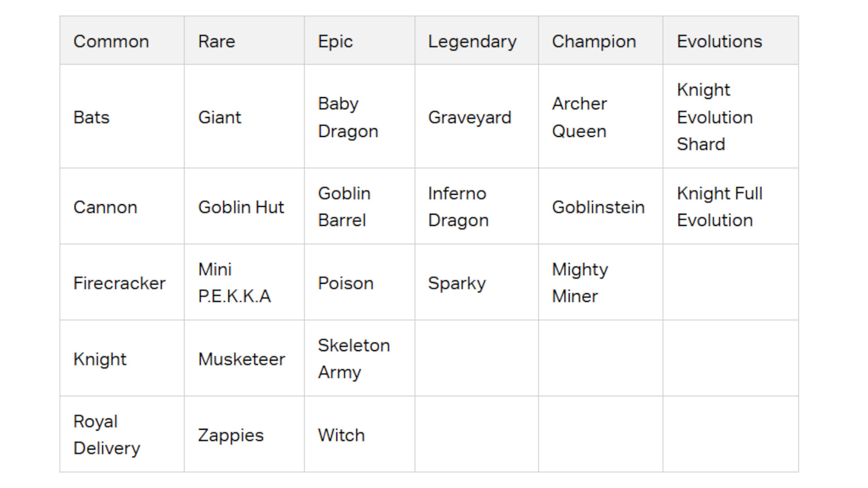Click the Bats cell
This screenshot has height=488, width=868.
click(92, 117)
